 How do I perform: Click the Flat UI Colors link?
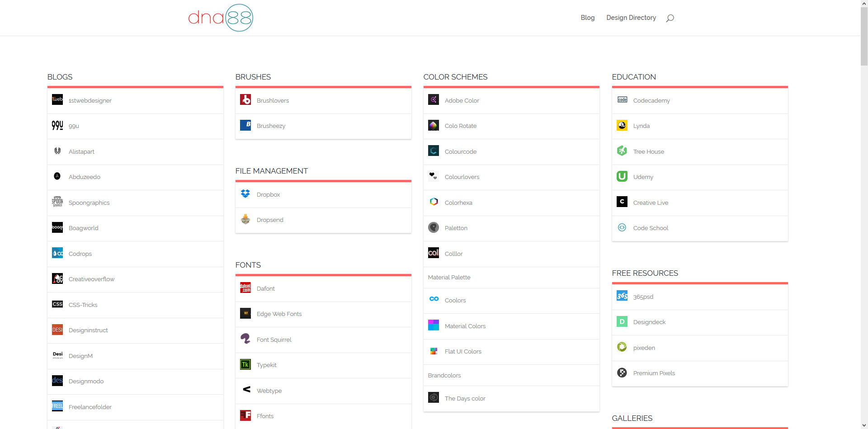[x=463, y=351]
